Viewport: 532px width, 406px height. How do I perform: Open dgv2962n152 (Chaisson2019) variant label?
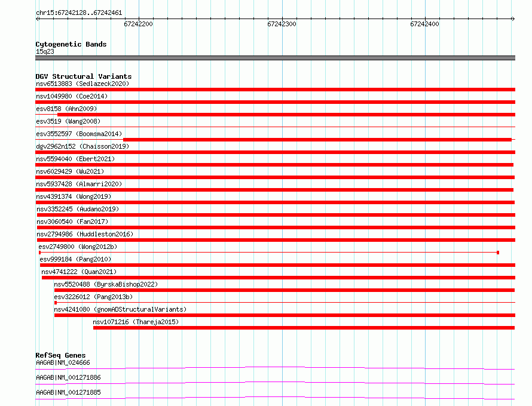[82, 146]
